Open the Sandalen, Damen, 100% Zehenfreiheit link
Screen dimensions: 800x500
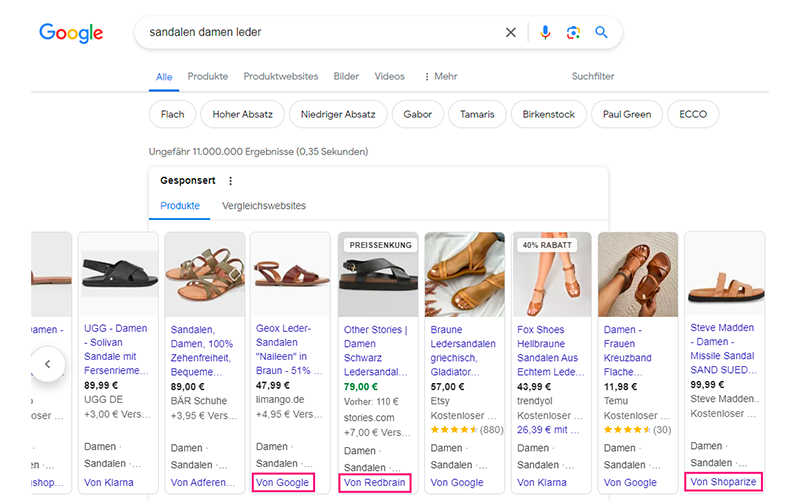tap(203, 351)
